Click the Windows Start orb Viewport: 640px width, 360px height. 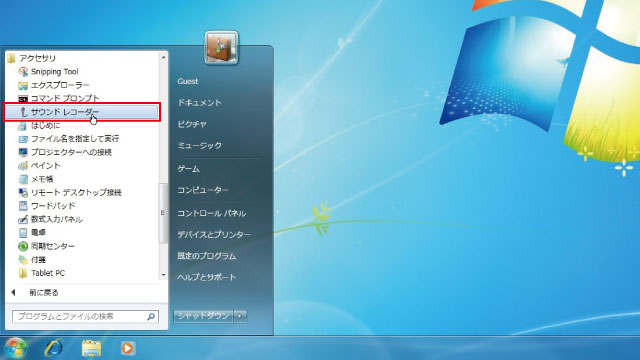click(x=16, y=348)
